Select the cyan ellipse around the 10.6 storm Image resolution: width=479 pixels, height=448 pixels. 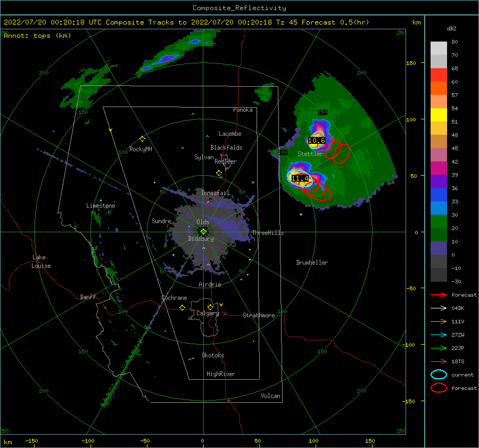[x=316, y=140]
